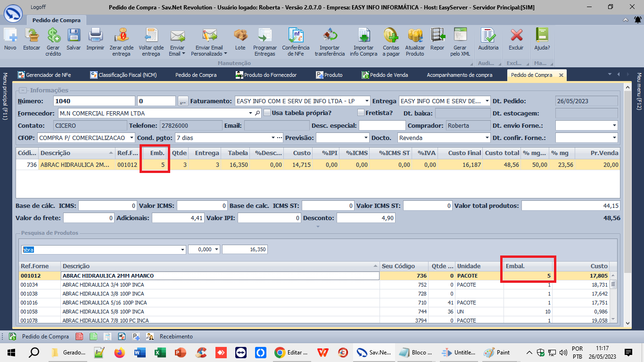Click the Gerar crédito icon
644x362 pixels.
[x=53, y=39]
